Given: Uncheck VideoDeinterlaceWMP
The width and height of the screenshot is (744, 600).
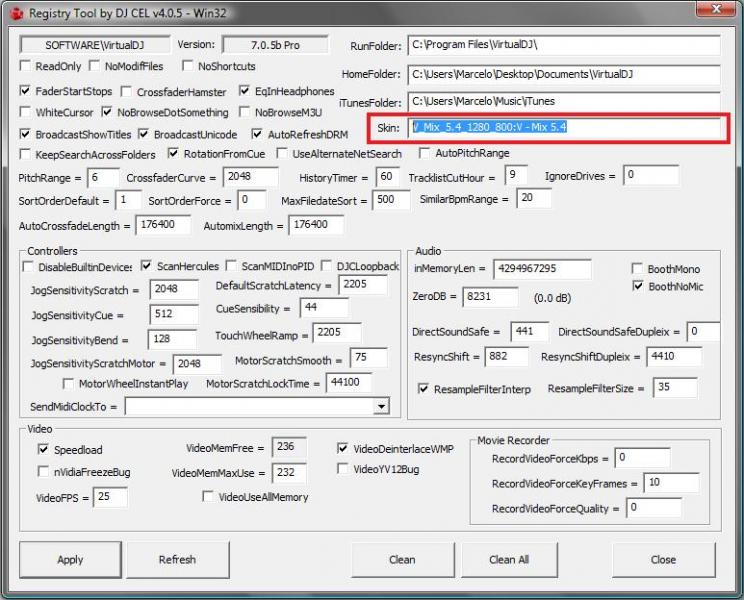Looking at the screenshot, I should pos(343,448).
